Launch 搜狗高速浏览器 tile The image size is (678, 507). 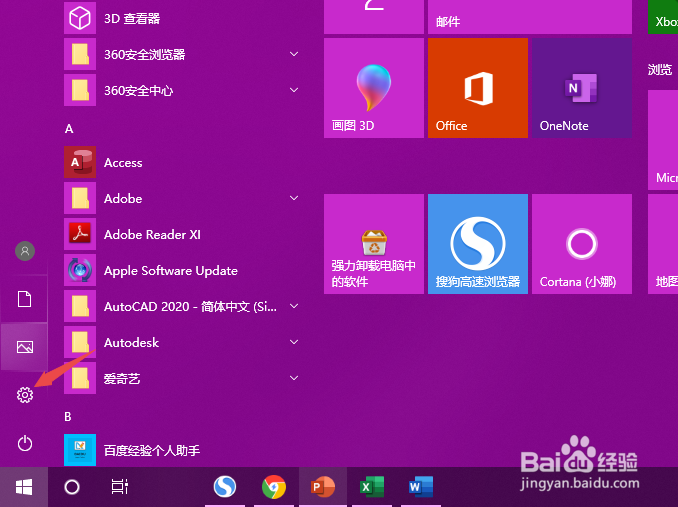(x=478, y=244)
